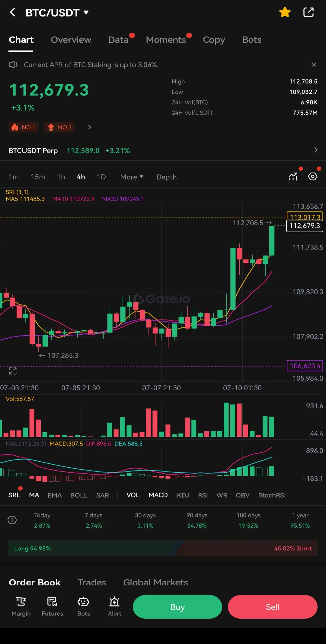Enable the OBV sub-indicator
The image size is (326, 644).
point(243,495)
